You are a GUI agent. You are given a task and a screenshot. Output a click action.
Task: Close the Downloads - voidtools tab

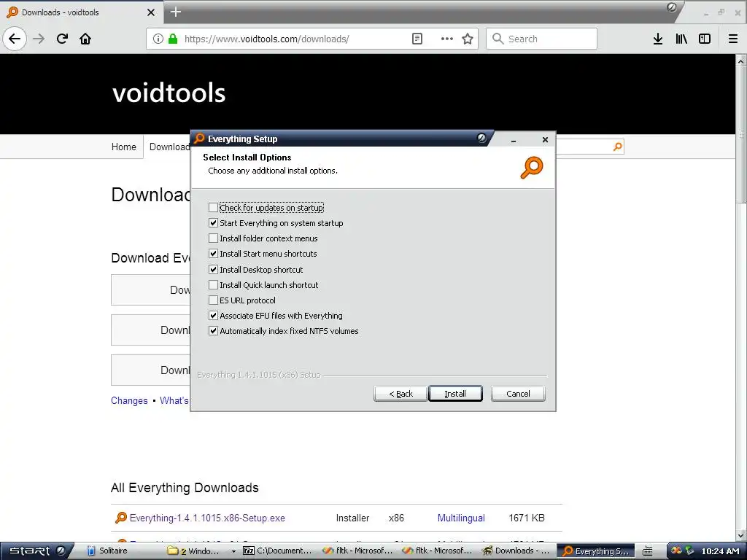[x=151, y=12]
